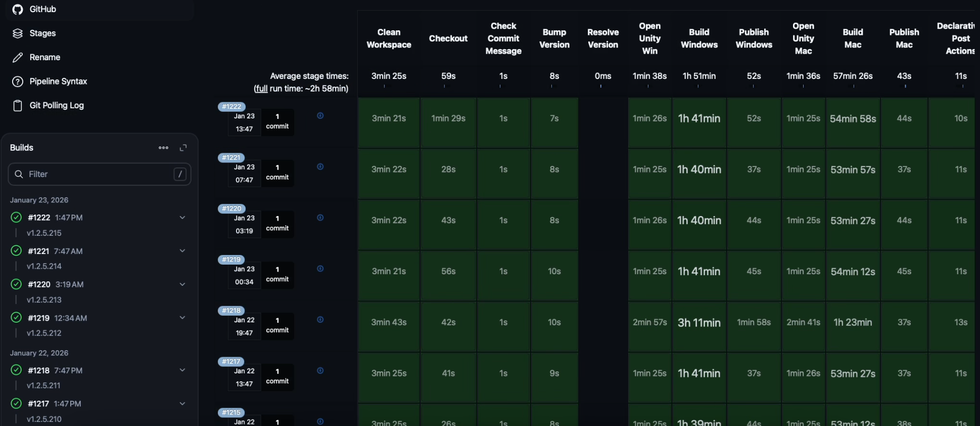
Task: Open the chevron next to build #1220
Action: click(x=182, y=284)
